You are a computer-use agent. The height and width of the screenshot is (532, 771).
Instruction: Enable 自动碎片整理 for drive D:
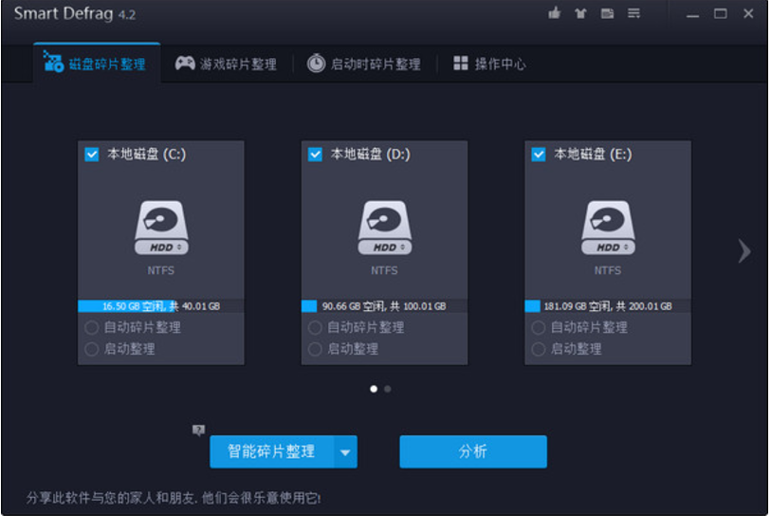[x=315, y=327]
